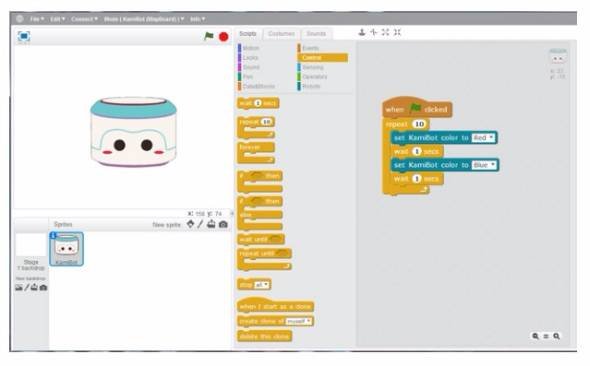Viewport: 590px width, 366px height.
Task: Select the Data & Blocks category
Action: [x=257, y=86]
